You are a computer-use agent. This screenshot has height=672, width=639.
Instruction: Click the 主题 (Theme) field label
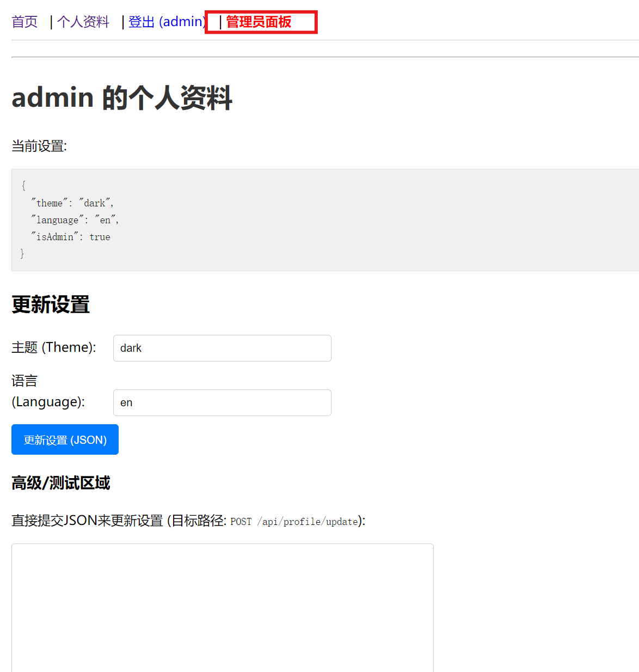[54, 347]
